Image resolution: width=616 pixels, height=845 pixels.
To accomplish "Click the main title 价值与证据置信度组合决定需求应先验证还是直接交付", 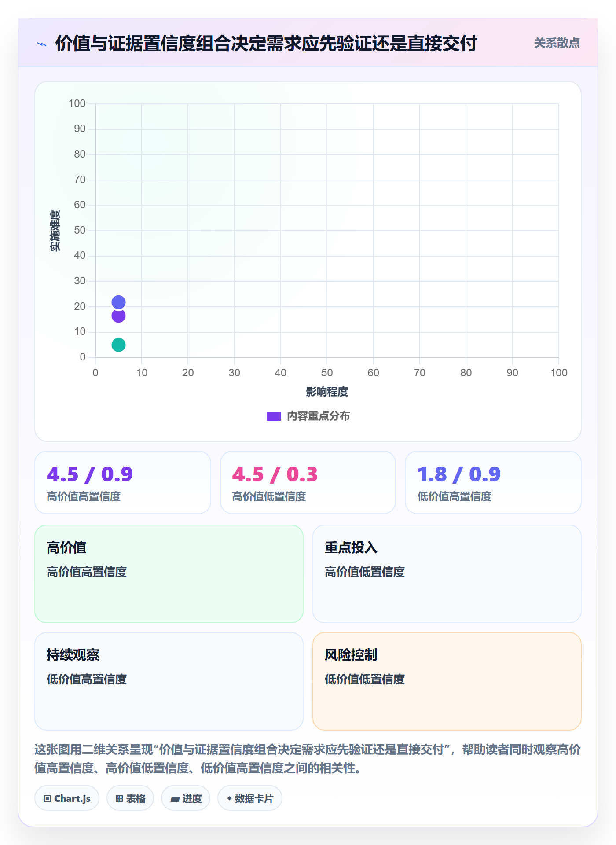I will (x=266, y=44).
